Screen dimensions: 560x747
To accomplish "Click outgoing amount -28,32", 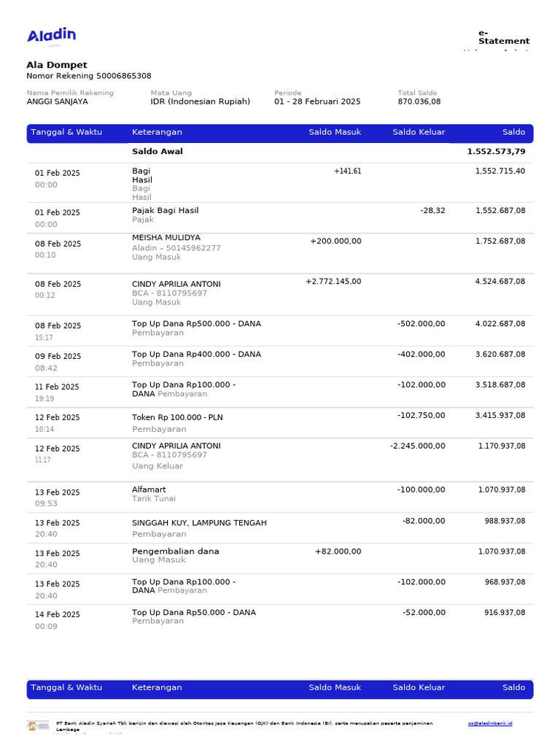I will pos(432,211).
